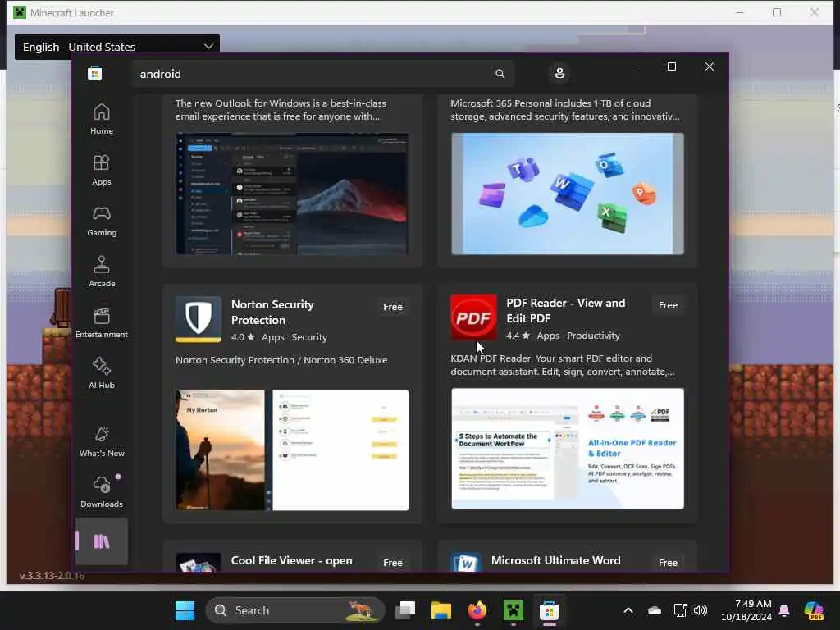Image resolution: width=840 pixels, height=630 pixels.
Task: Click KDAN PDF Reader description text
Action: coord(563,365)
